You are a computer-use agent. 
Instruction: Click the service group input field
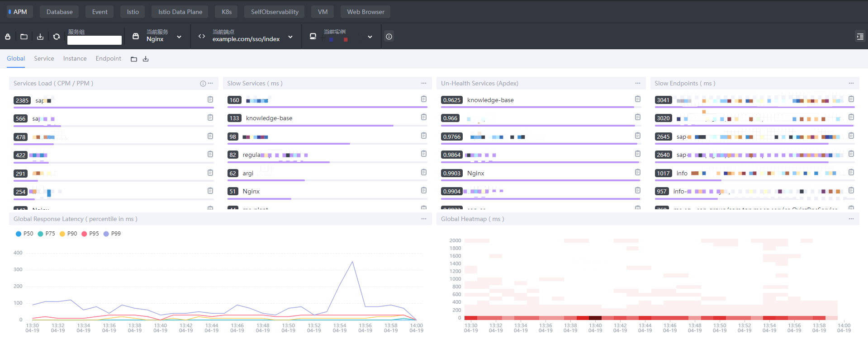94,40
